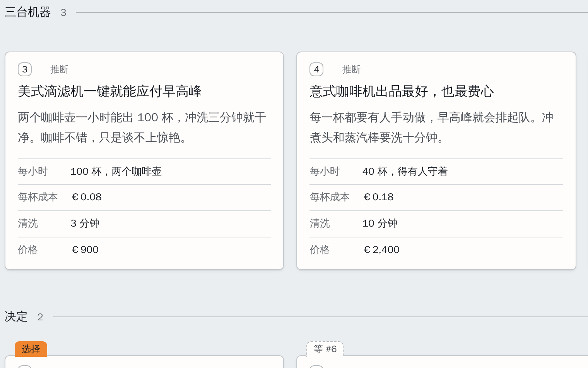
Task: Click the description starting 每一杯都要有人手动做
Action: tap(432, 127)
